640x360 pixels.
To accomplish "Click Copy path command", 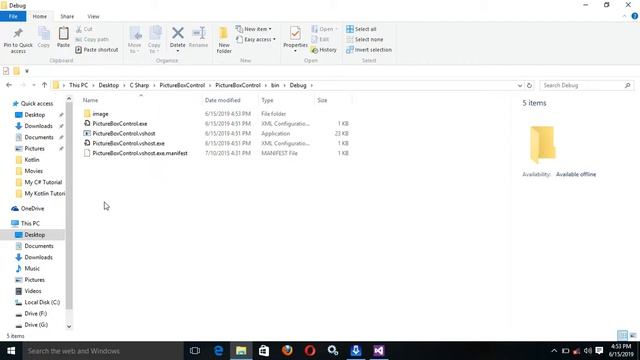I will [92, 39].
